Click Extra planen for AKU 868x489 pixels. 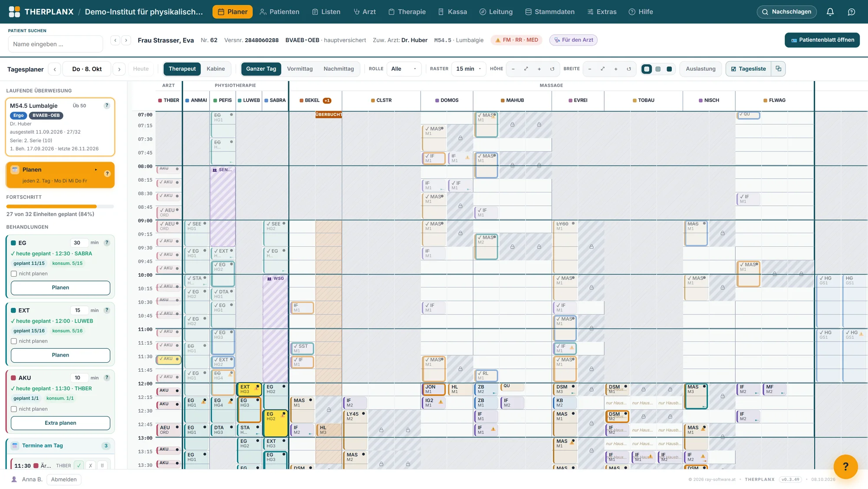pyautogui.click(x=60, y=423)
